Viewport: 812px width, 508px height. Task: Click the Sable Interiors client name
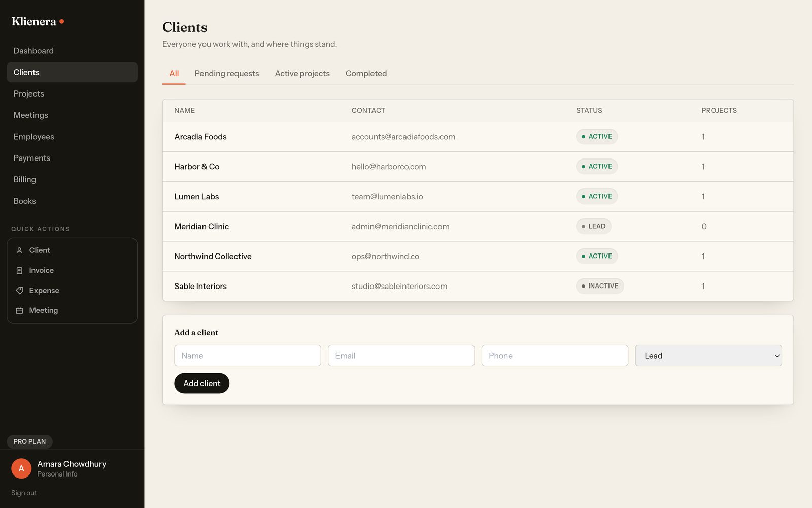tap(200, 287)
